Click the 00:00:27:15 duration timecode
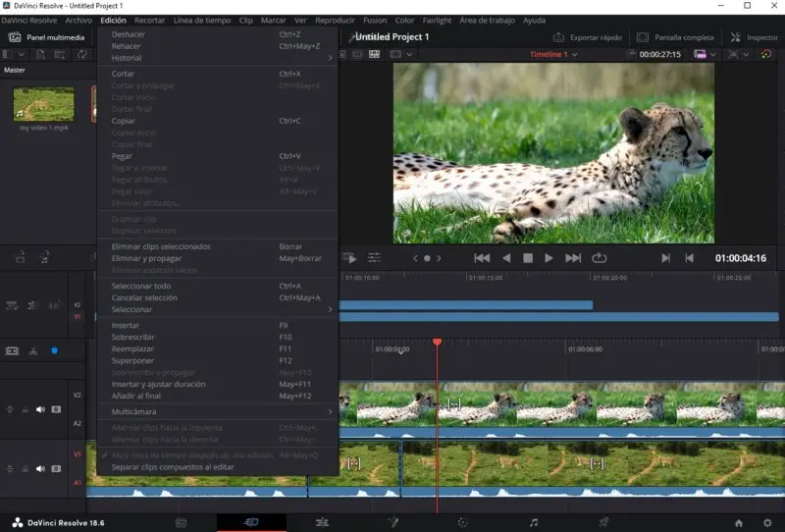The height and width of the screenshot is (532, 785). (x=659, y=54)
